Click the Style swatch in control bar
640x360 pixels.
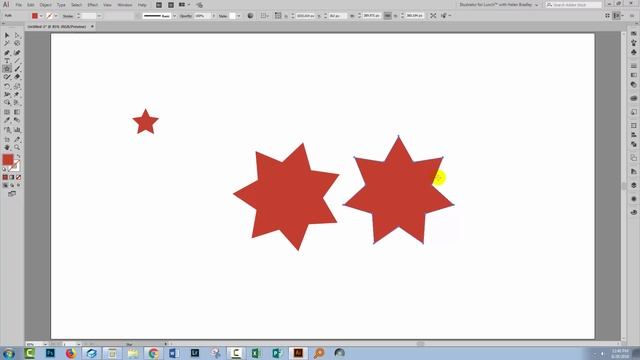point(232,16)
